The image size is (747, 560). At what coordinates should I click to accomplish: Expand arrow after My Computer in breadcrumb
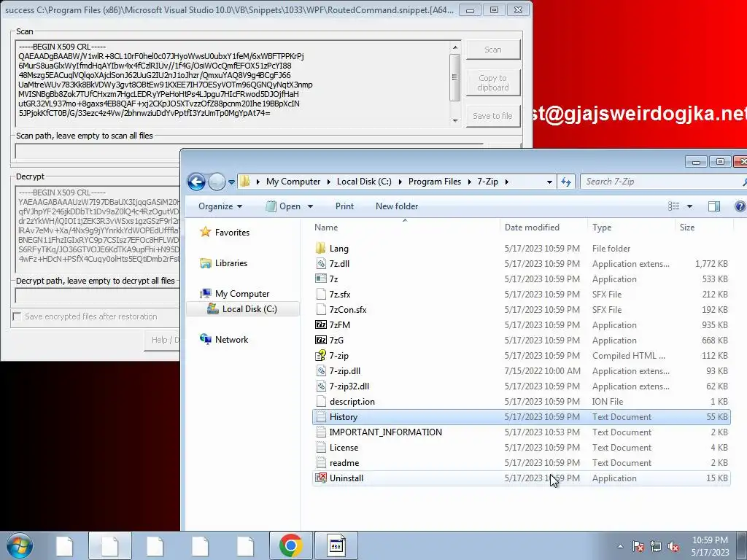[x=329, y=182]
